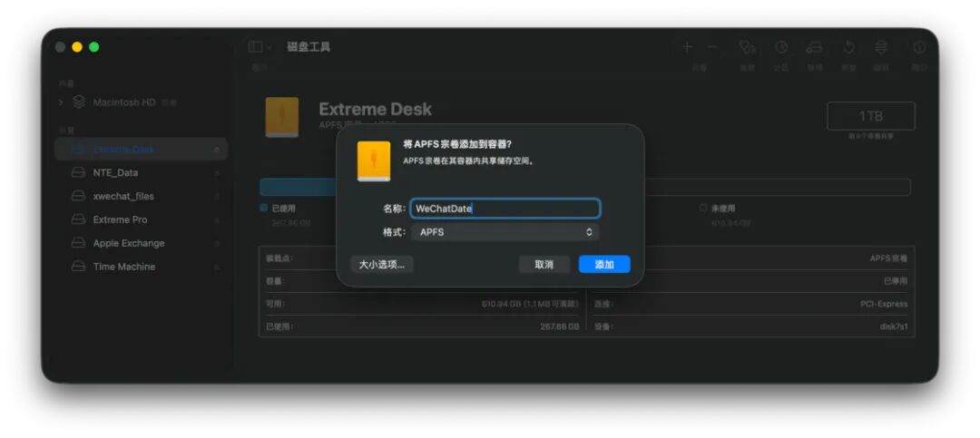Click the disk7s1 device value
The height and width of the screenshot is (438, 980).
click(x=894, y=326)
